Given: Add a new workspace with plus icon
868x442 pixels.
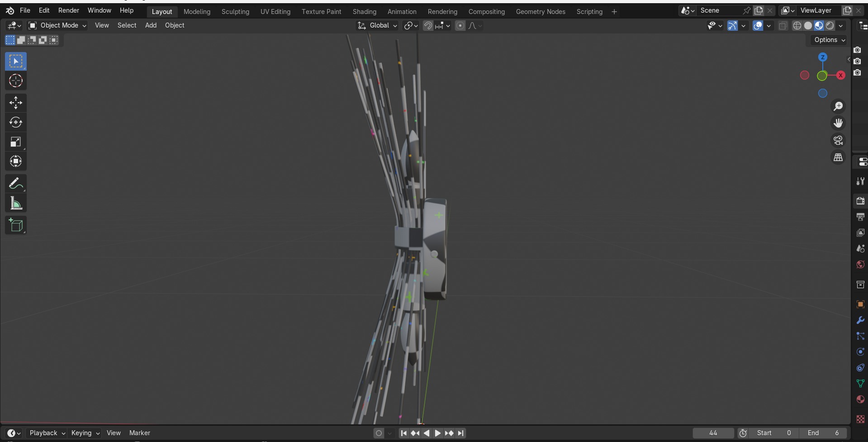Looking at the screenshot, I should click(x=614, y=12).
